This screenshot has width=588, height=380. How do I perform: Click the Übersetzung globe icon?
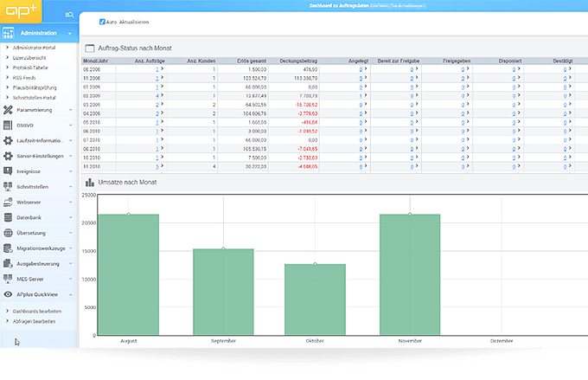(x=8, y=232)
